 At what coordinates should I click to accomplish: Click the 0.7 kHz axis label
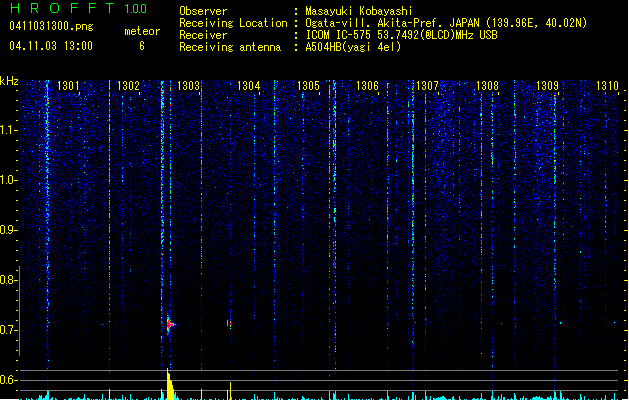pos(8,330)
